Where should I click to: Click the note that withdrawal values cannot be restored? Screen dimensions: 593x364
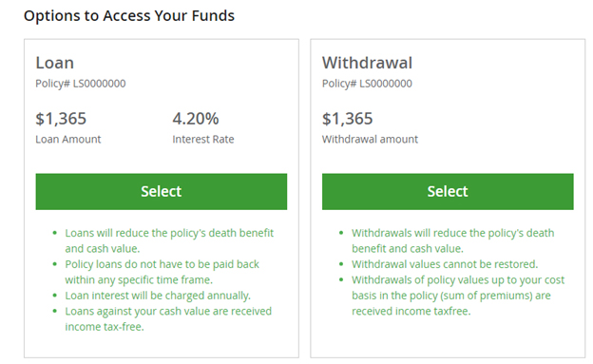[445, 264]
